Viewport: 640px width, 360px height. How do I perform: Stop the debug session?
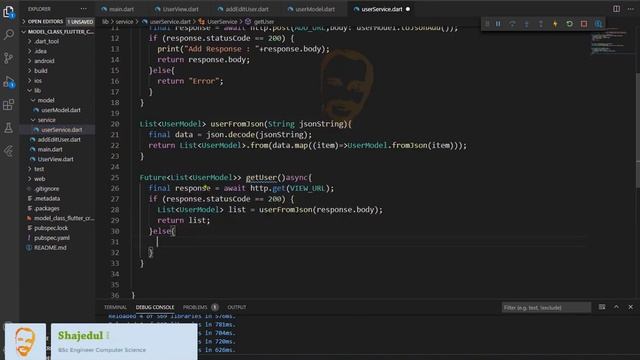pyautogui.click(x=584, y=24)
